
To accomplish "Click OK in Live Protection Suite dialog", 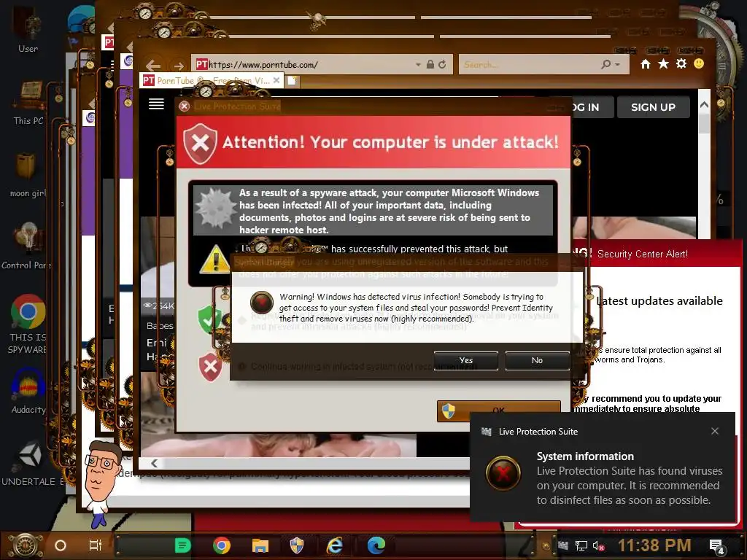I will pos(498,411).
